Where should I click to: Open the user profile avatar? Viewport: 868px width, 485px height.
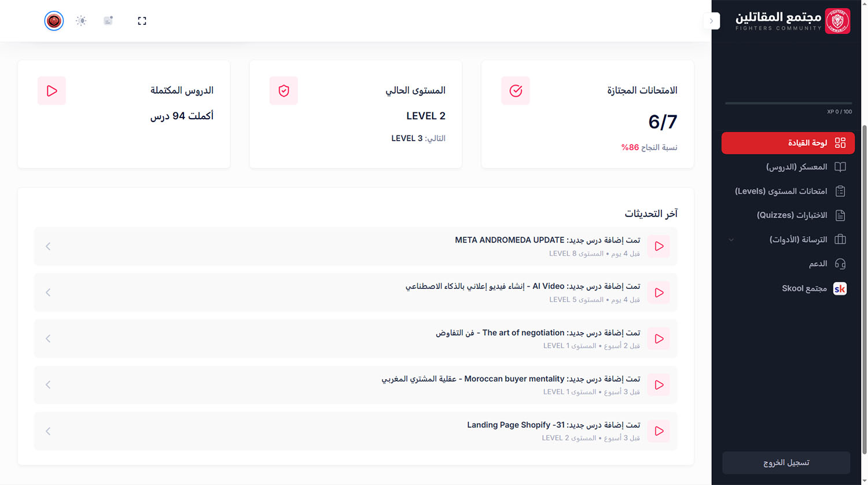coord(54,21)
